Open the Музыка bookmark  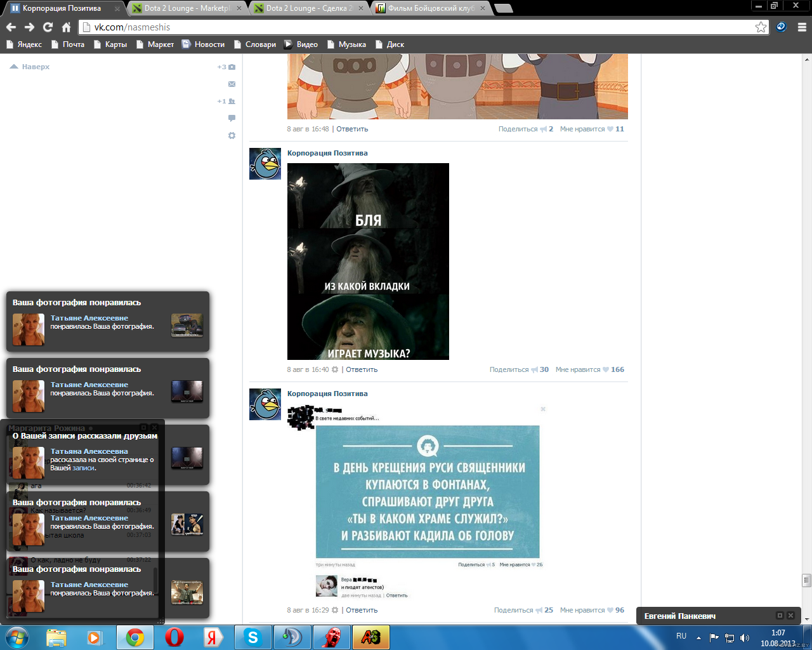(346, 44)
